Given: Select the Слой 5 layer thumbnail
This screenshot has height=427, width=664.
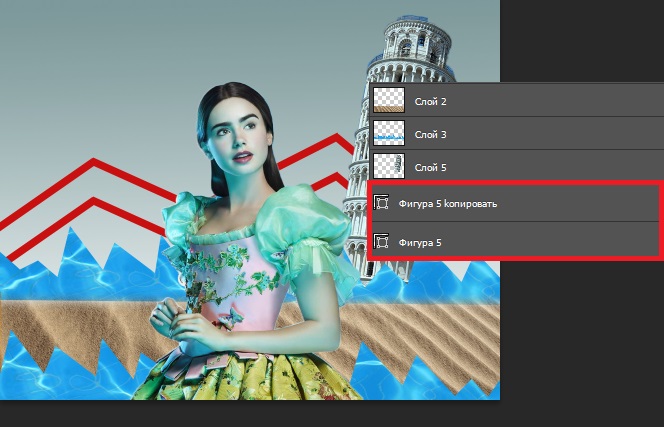Looking at the screenshot, I should point(389,166).
